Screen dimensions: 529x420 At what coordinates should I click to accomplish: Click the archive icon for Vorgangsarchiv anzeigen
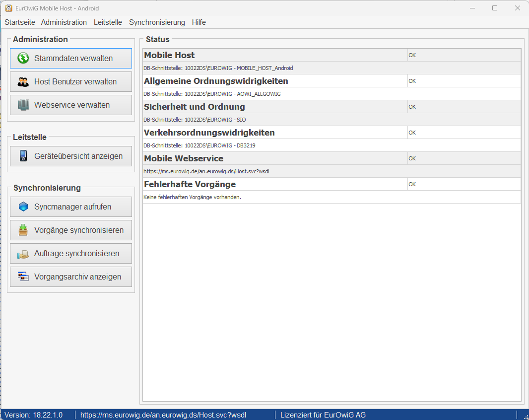click(x=23, y=277)
